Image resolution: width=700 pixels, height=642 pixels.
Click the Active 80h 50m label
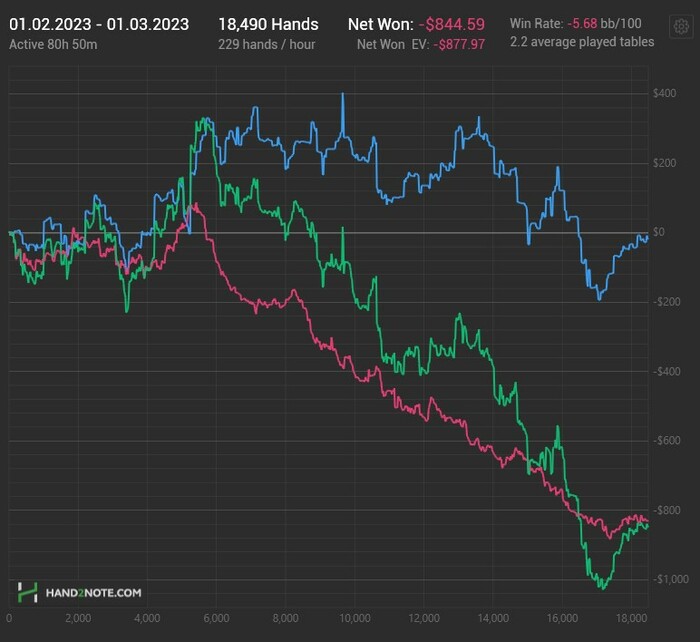[53, 43]
